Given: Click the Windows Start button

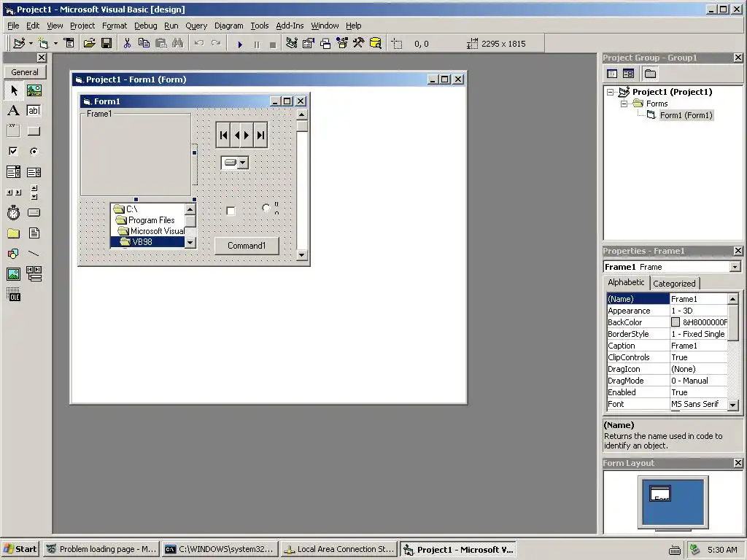Looking at the screenshot, I should [20, 549].
